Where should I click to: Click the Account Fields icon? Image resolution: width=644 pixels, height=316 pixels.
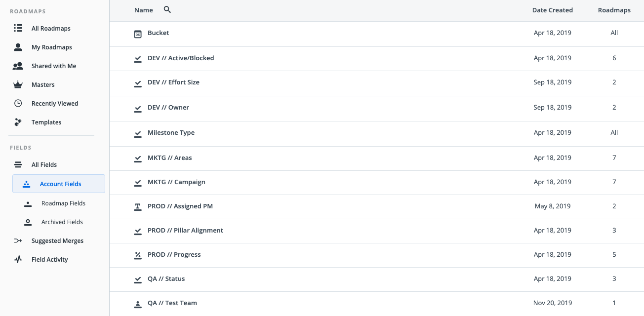tap(27, 184)
